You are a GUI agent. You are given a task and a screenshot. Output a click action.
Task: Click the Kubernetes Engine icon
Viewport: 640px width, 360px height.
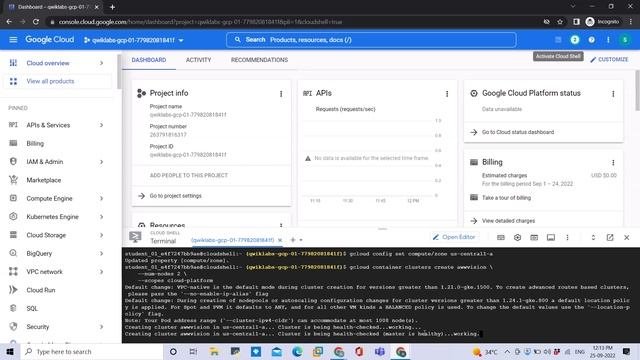13,216
